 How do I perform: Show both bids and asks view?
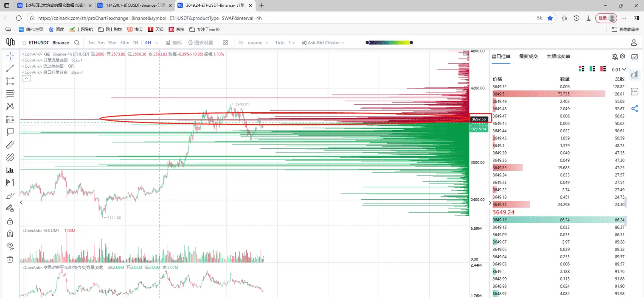click(582, 69)
